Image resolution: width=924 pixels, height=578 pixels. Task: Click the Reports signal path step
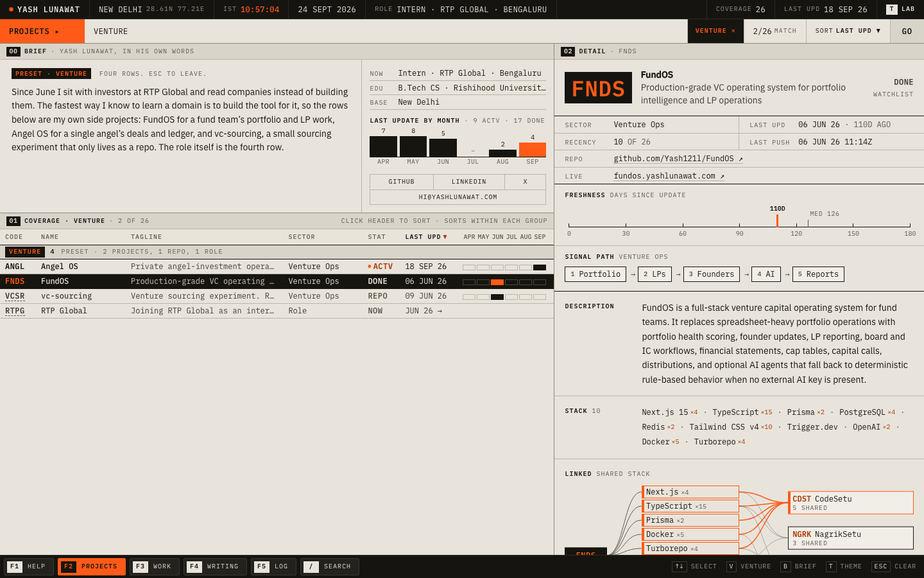tap(818, 274)
